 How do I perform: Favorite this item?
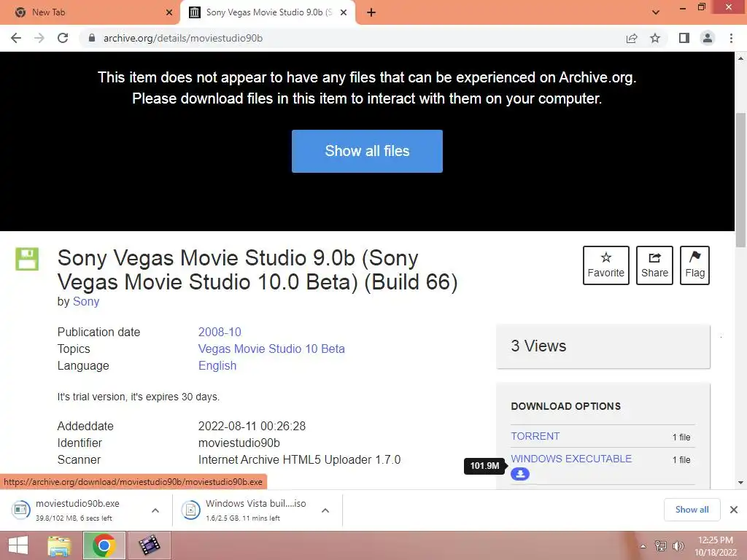(606, 265)
